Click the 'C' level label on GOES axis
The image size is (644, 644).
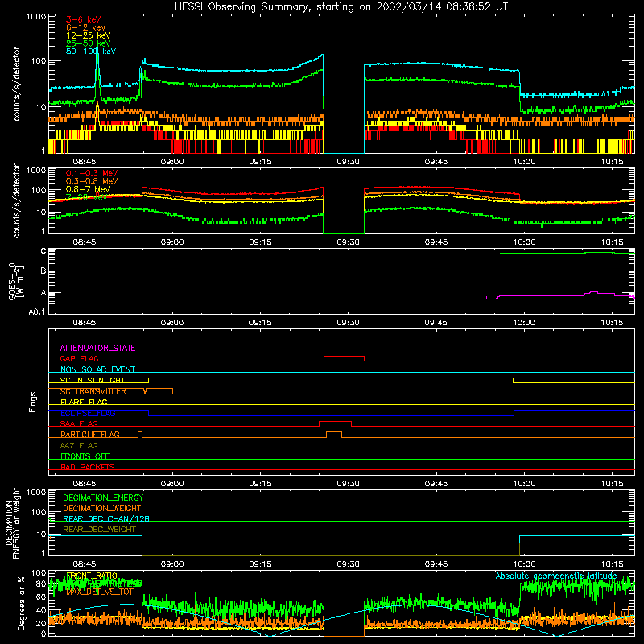tap(43, 251)
